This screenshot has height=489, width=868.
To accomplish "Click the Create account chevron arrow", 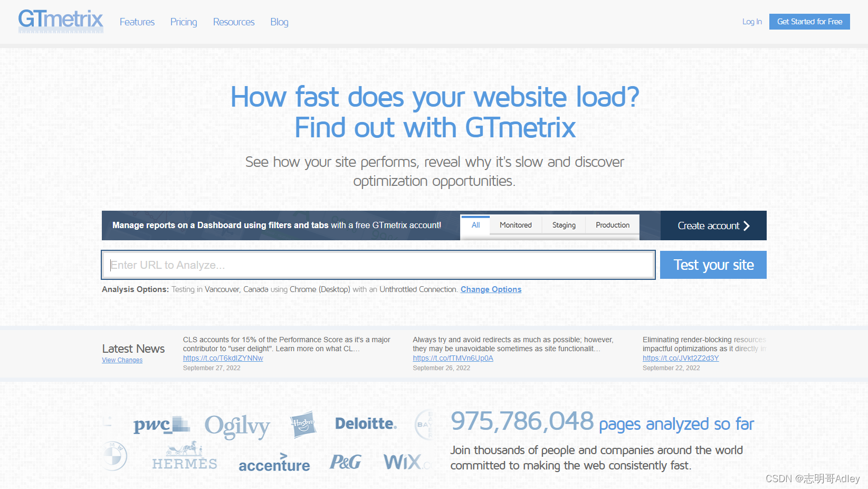I will [747, 225].
